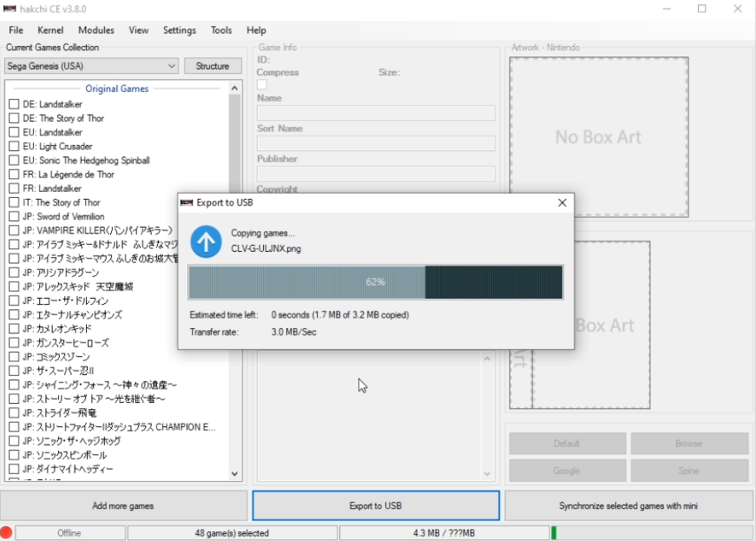Click the Export to USB dialog title icon

point(187,202)
